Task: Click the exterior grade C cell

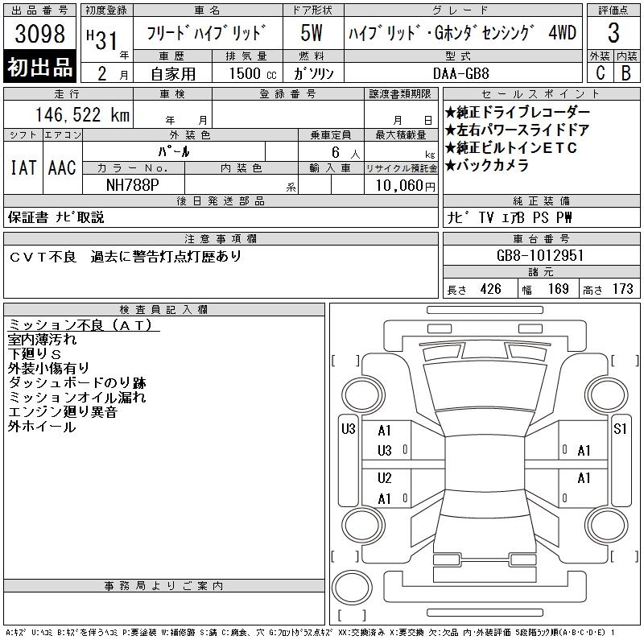Action: (x=600, y=72)
